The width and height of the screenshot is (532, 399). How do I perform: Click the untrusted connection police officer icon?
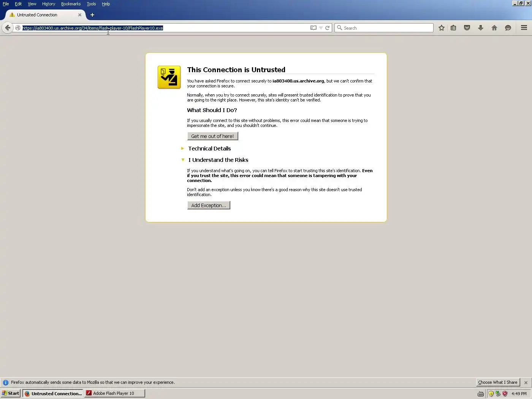pyautogui.click(x=169, y=77)
